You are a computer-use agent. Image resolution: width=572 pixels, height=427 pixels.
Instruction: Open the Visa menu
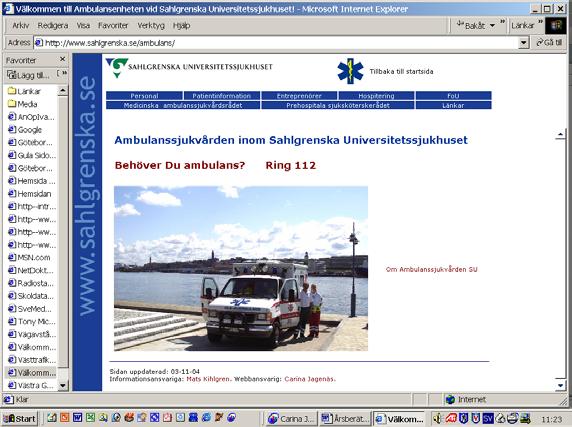(x=83, y=26)
